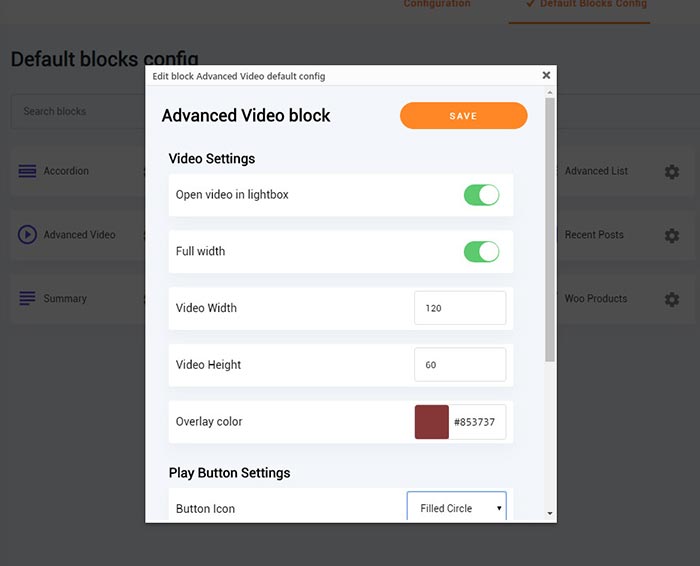Edit the overlay color hex value

click(477, 422)
